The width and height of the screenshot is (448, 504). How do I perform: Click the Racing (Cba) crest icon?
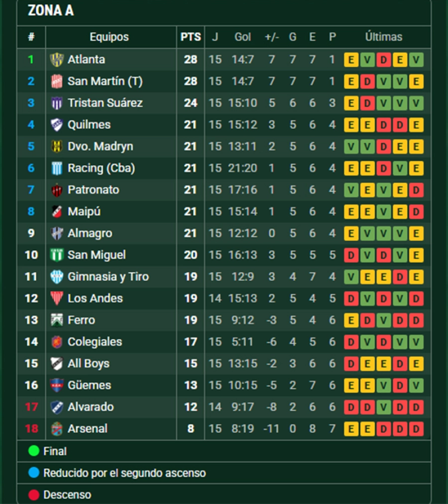click(57, 168)
